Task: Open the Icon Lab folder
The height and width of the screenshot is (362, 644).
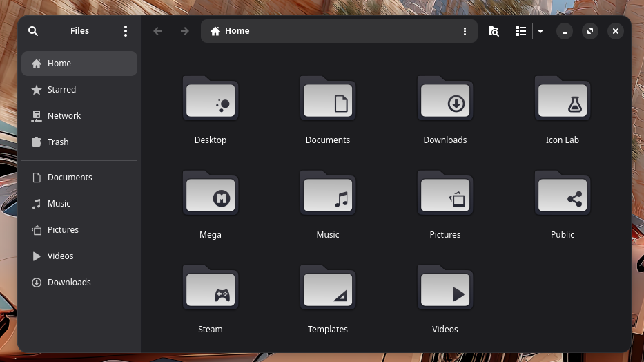Action: point(562,103)
